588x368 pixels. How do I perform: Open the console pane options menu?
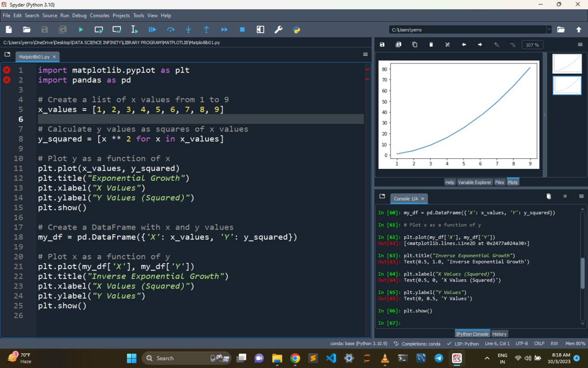pyautogui.click(x=581, y=196)
